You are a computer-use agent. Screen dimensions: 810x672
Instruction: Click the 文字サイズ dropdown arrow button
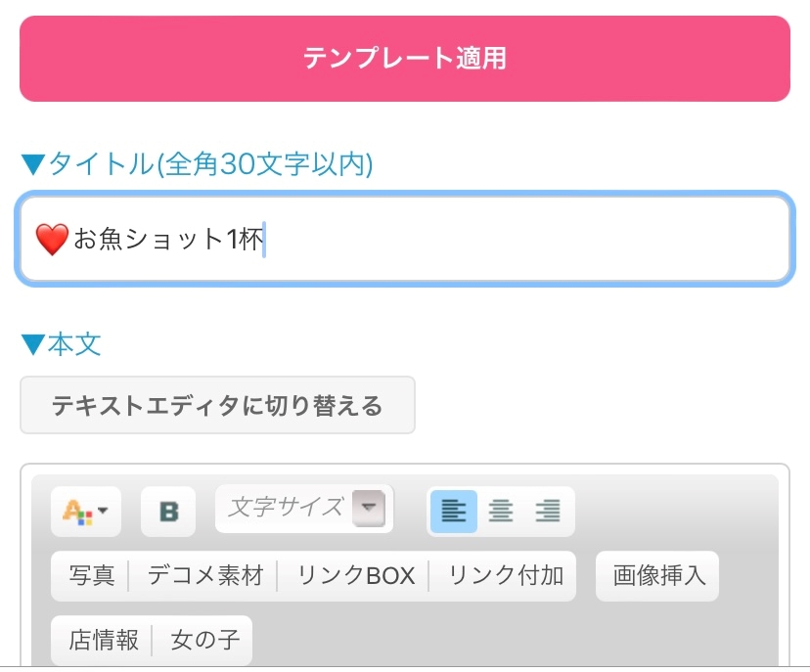click(x=369, y=508)
